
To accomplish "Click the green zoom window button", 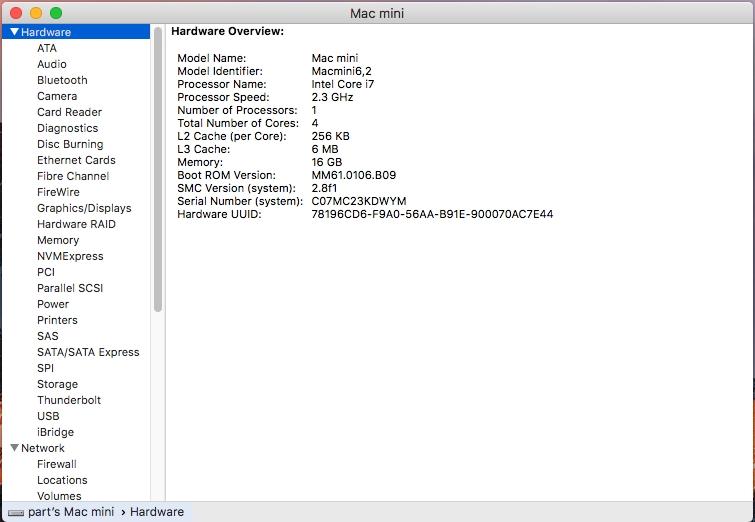I will 56,13.
